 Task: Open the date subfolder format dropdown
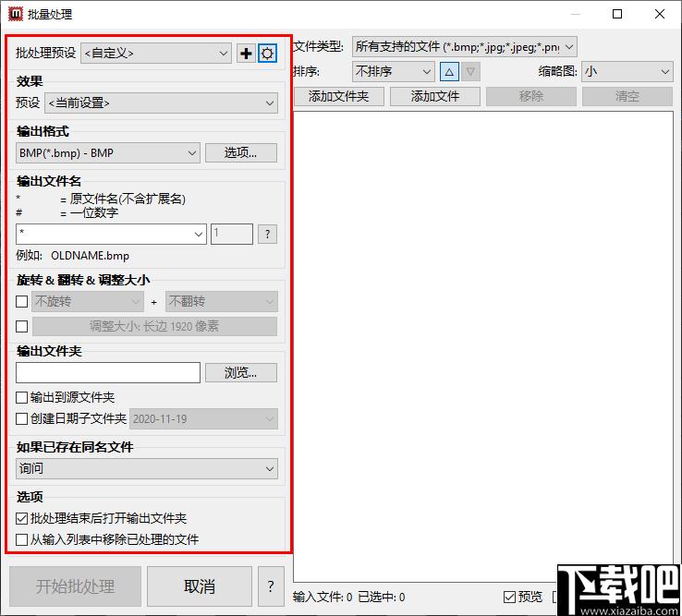click(x=203, y=419)
